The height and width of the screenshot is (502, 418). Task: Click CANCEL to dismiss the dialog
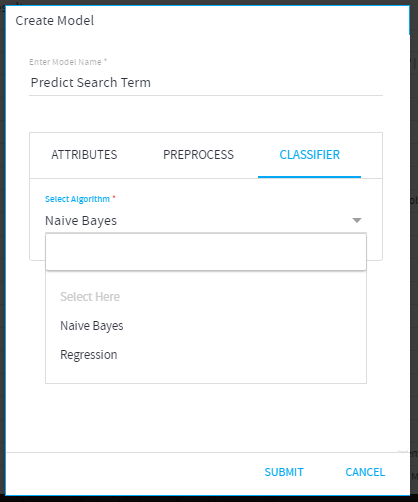(x=365, y=472)
